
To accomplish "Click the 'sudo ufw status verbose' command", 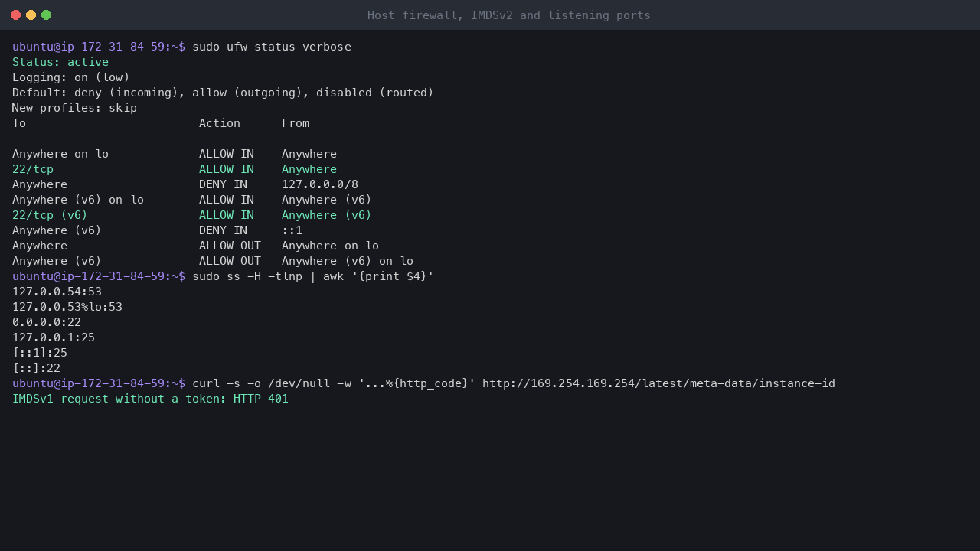I will 272,47.
